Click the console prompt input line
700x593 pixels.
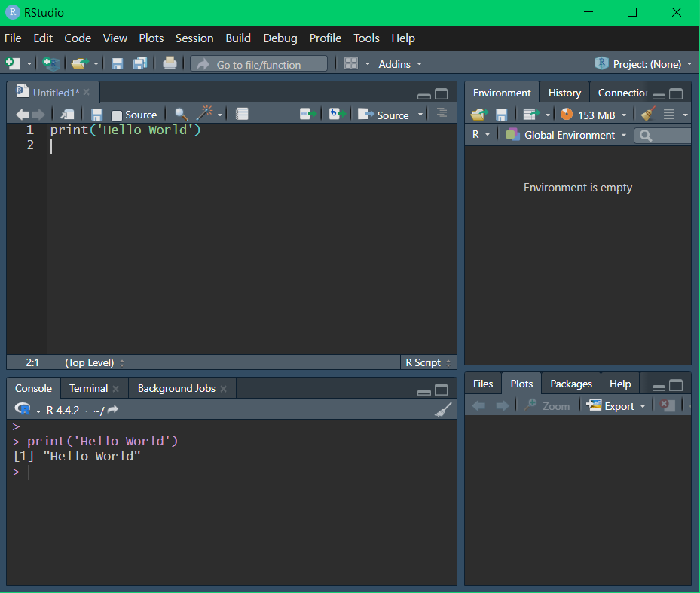coord(232,472)
